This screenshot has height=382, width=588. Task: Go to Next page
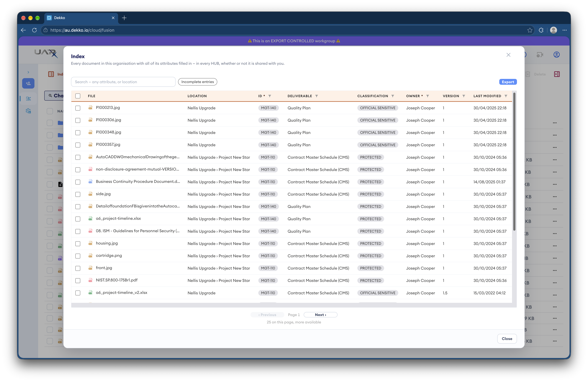(320, 315)
